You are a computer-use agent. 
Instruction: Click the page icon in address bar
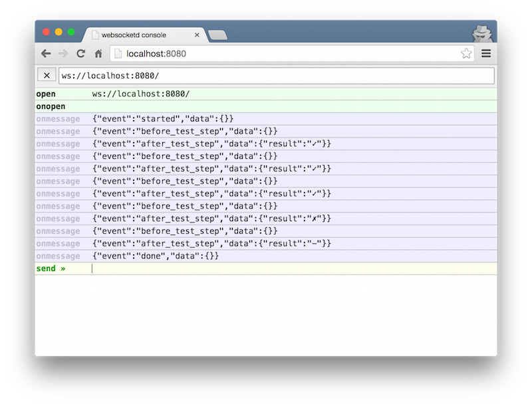118,54
